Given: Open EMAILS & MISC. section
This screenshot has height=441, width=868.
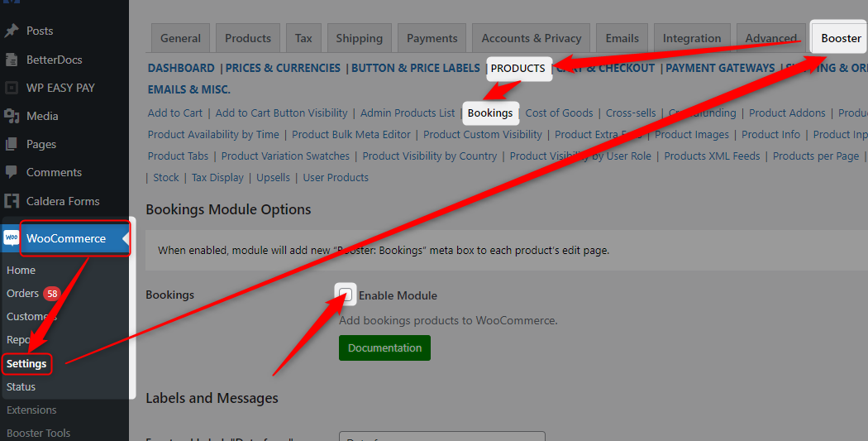Looking at the screenshot, I should pyautogui.click(x=189, y=89).
